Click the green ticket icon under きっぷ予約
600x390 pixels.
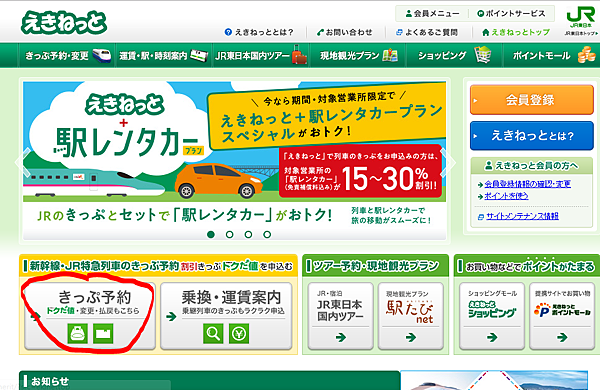coord(103,334)
